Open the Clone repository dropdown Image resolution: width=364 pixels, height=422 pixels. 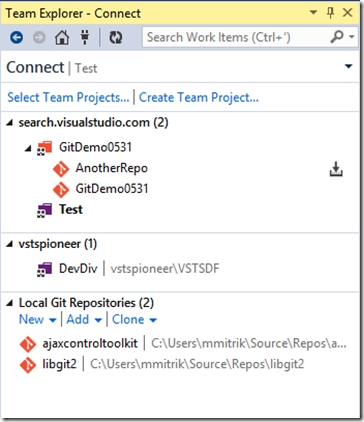click(134, 319)
